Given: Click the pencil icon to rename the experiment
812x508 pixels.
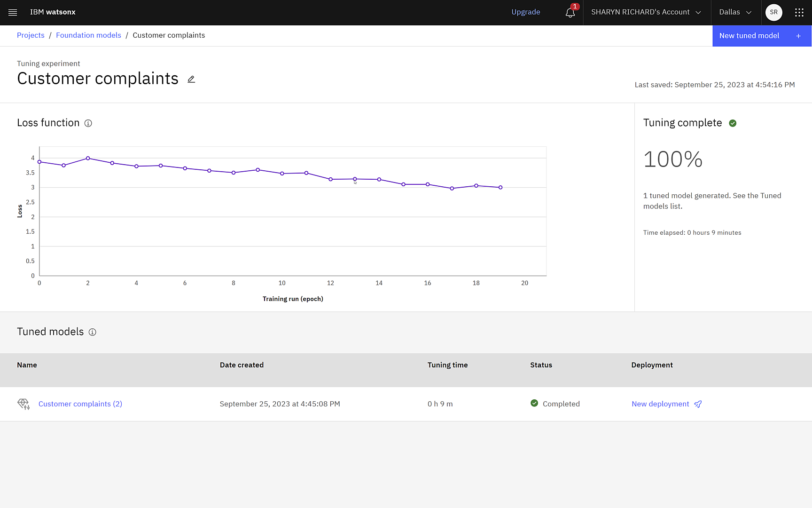Looking at the screenshot, I should pyautogui.click(x=191, y=79).
